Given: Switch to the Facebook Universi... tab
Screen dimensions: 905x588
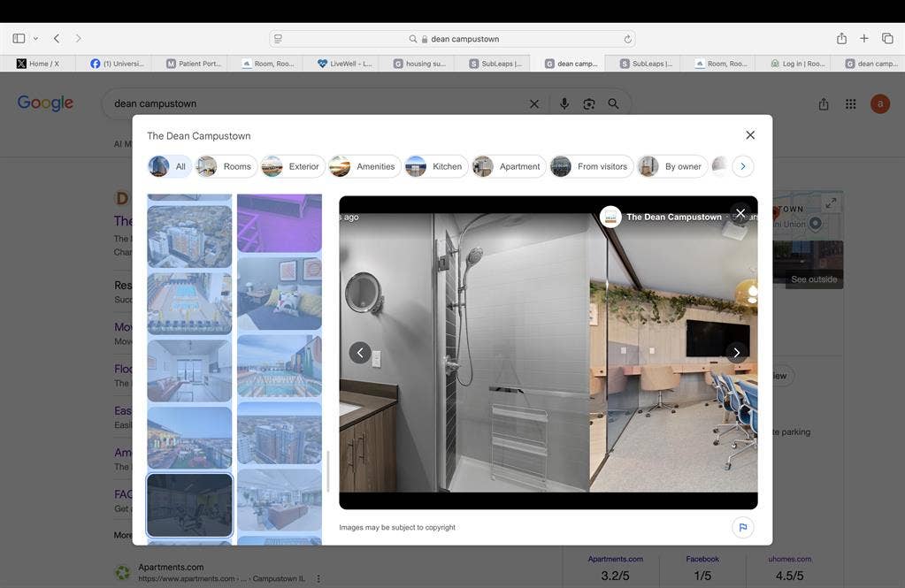Looking at the screenshot, I should click(118, 64).
